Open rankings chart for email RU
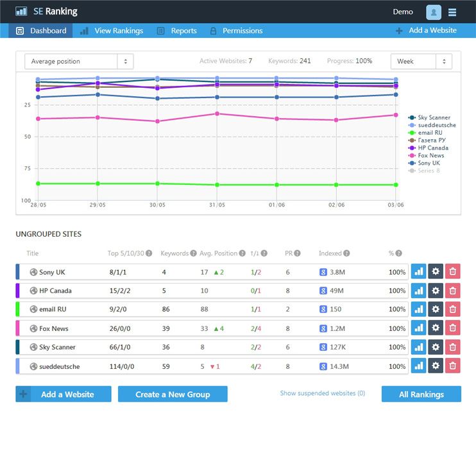Viewport: 476px width, 458px height. coord(419,309)
